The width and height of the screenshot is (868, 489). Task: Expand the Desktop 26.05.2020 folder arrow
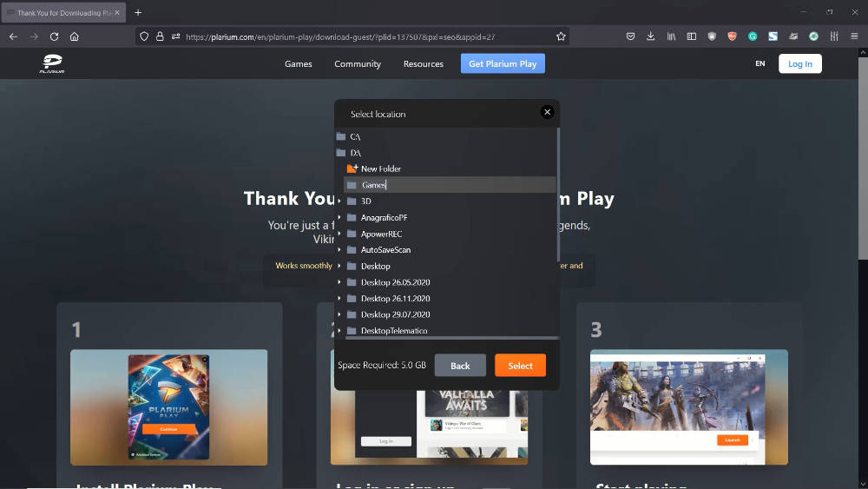339,282
